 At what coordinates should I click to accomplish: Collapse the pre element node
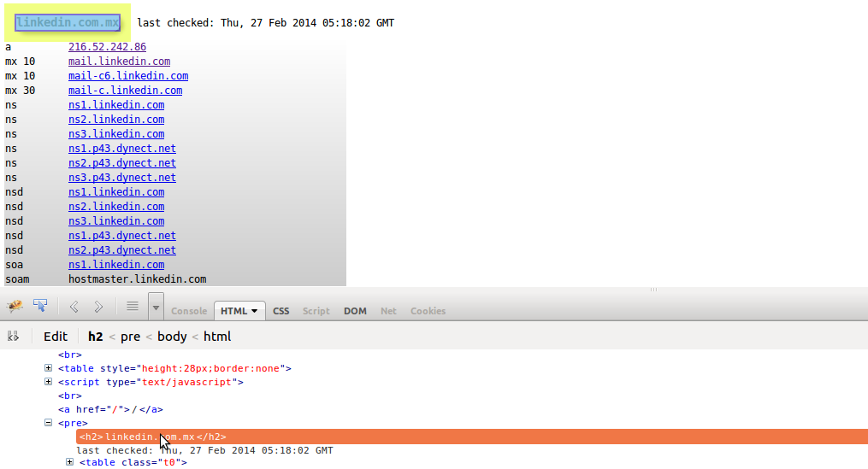49,423
